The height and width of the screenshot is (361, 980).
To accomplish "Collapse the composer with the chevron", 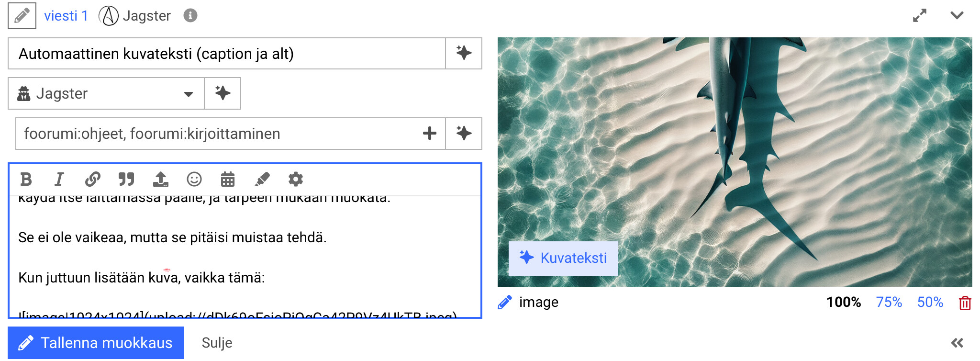I will (957, 15).
